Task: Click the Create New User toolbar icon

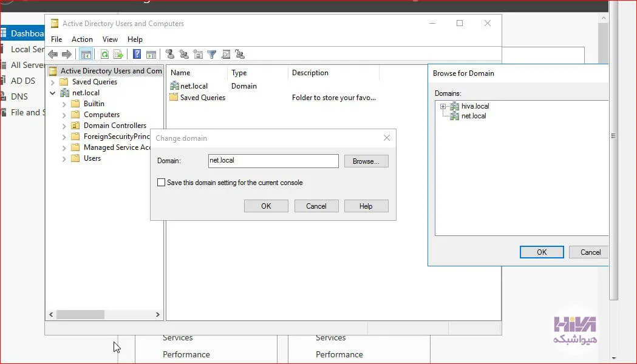Action: point(170,54)
